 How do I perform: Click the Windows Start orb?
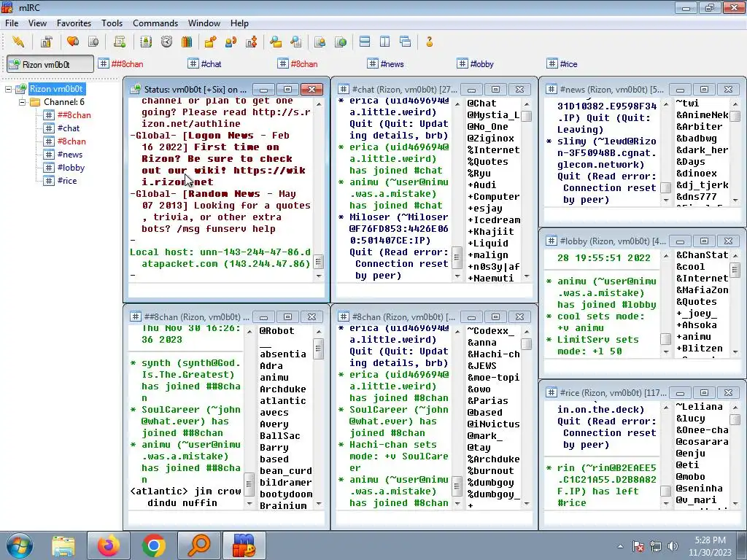(x=20, y=545)
